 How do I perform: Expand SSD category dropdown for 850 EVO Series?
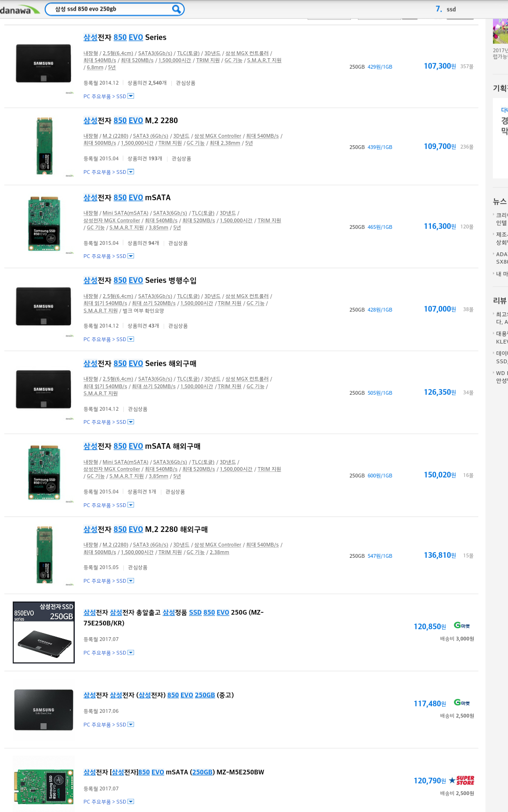pos(131,96)
